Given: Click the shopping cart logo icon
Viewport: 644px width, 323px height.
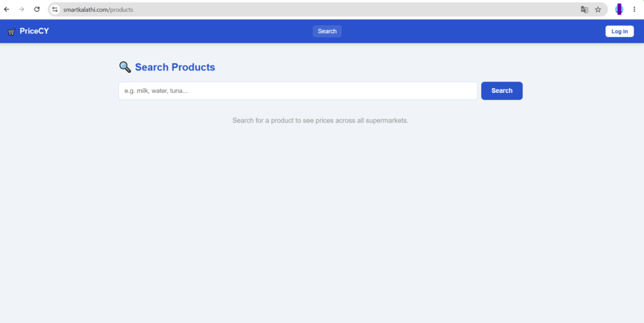Looking at the screenshot, I should point(11,31).
